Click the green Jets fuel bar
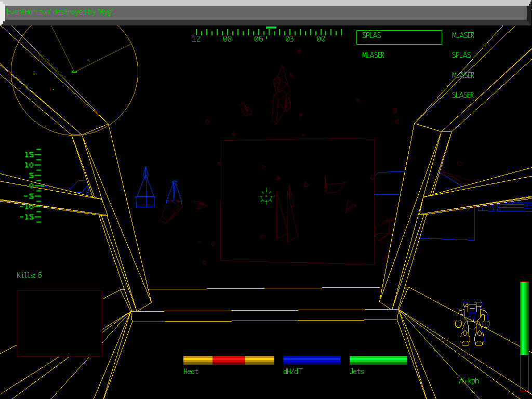Screen dimensions: 532x399 [378, 360]
